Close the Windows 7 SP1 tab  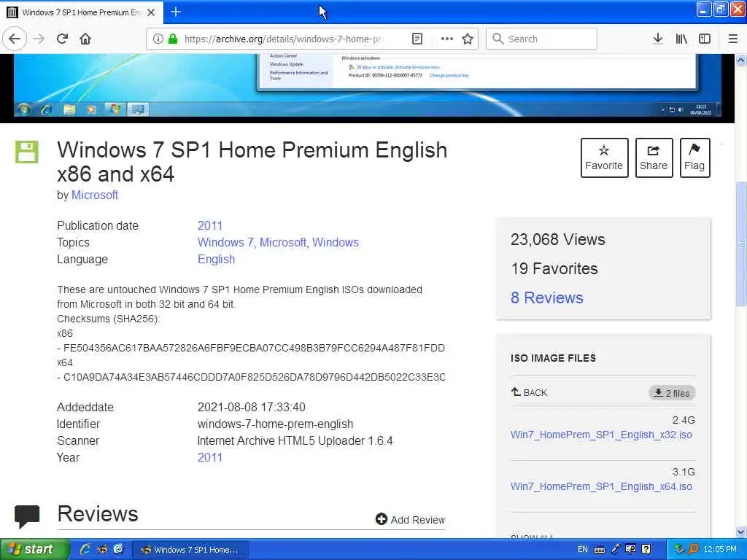coord(151,12)
